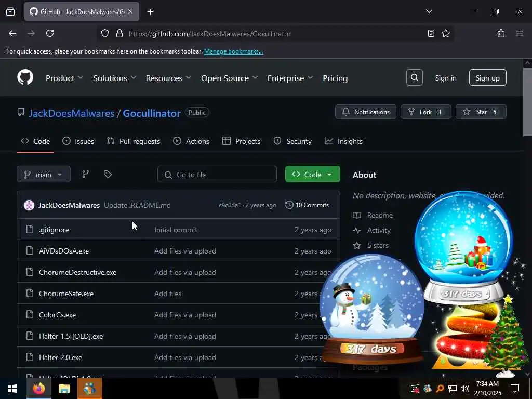Click the Firefox icon in taskbar
Viewport: 532px width, 399px height.
39,389
